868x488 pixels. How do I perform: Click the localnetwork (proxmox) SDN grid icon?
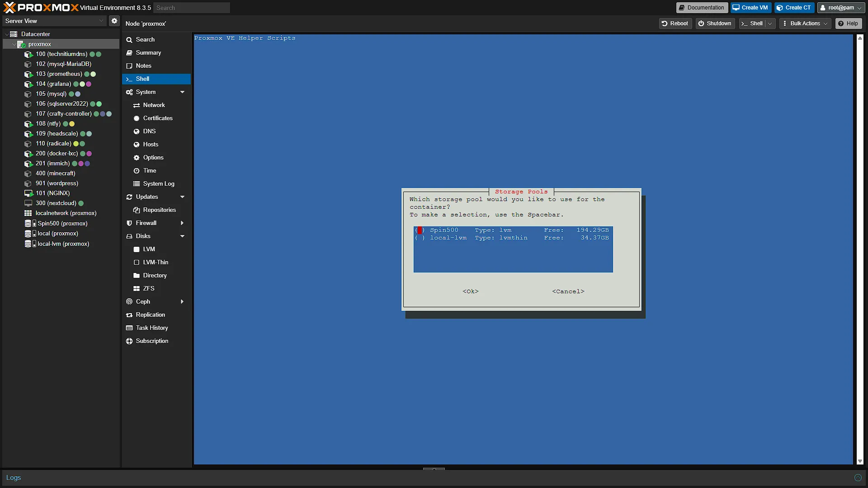(x=28, y=213)
